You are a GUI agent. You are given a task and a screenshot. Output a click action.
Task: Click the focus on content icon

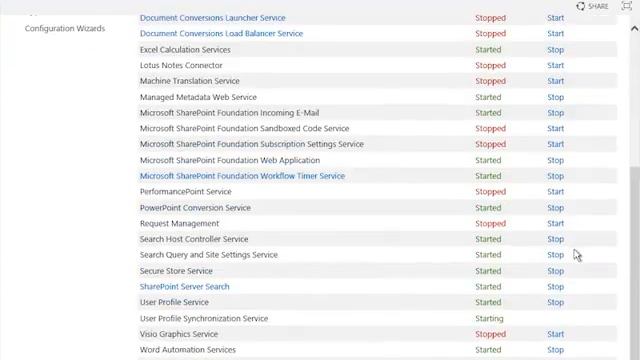[x=626, y=6]
